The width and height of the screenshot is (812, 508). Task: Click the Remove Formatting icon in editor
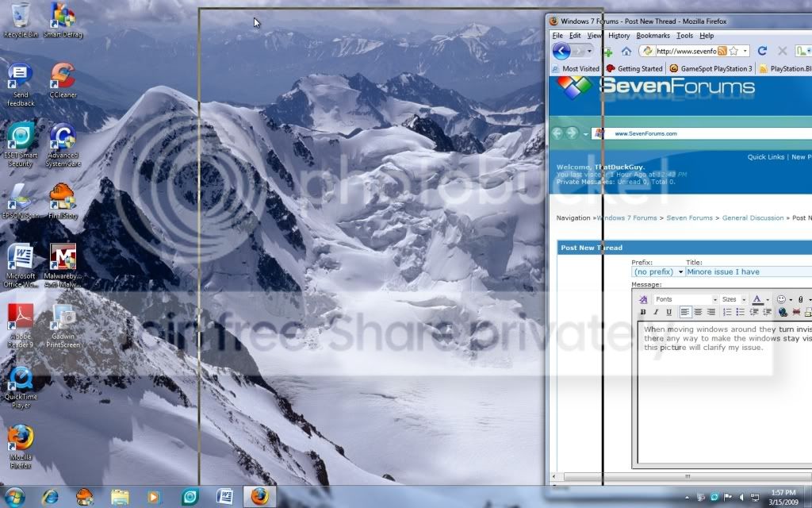tap(643, 299)
